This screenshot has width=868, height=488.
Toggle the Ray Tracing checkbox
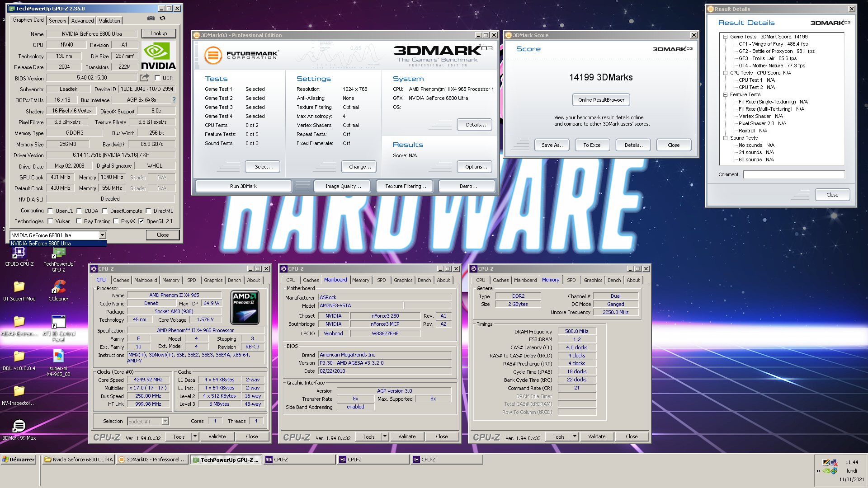(79, 221)
